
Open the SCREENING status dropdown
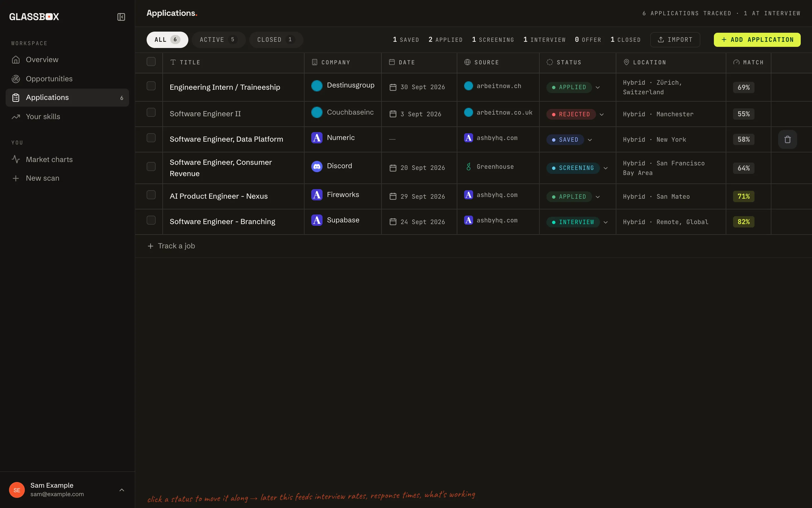pyautogui.click(x=577, y=168)
